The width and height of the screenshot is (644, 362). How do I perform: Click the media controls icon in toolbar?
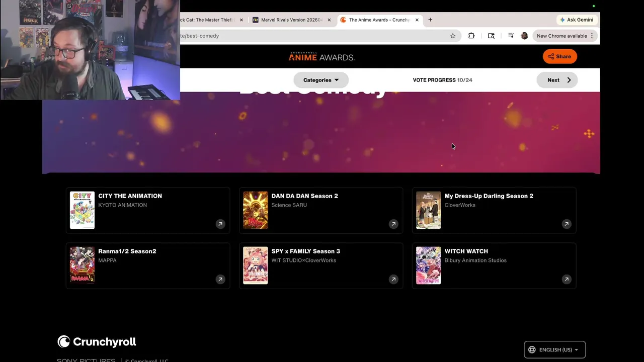[x=511, y=36]
